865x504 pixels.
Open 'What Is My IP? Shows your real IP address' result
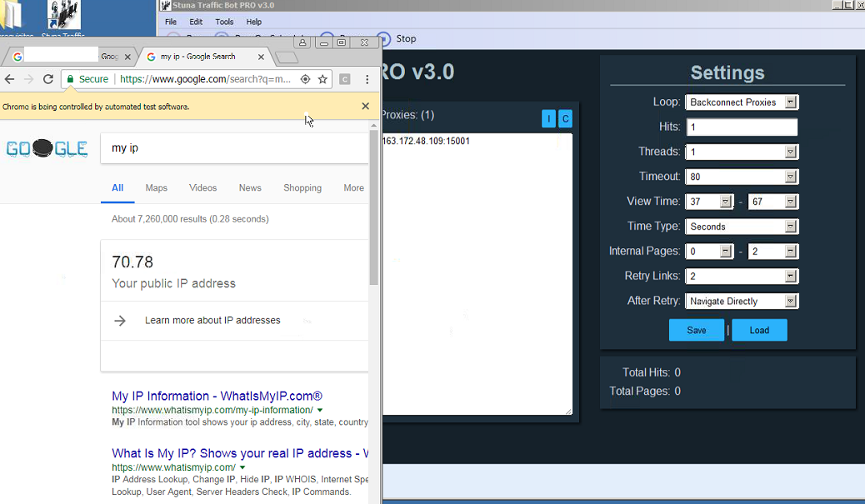coord(239,453)
